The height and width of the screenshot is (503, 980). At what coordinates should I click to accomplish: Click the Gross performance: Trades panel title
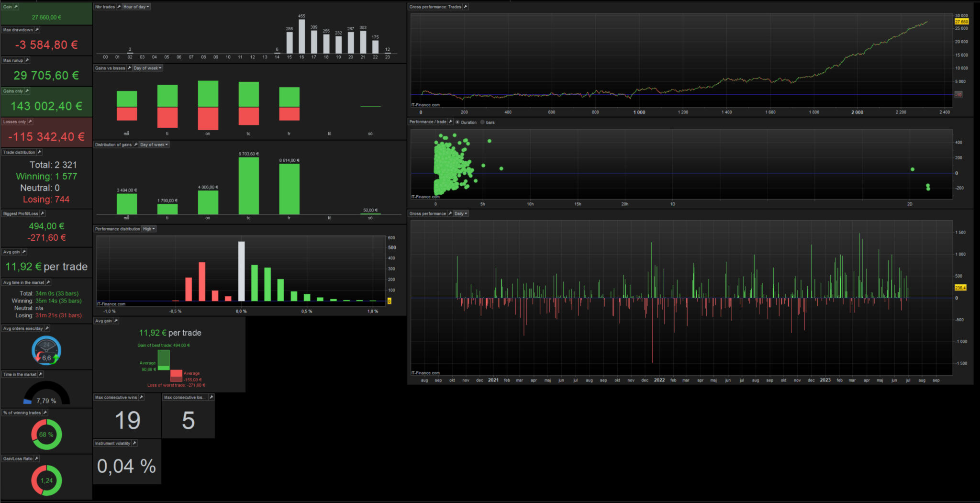click(x=435, y=7)
